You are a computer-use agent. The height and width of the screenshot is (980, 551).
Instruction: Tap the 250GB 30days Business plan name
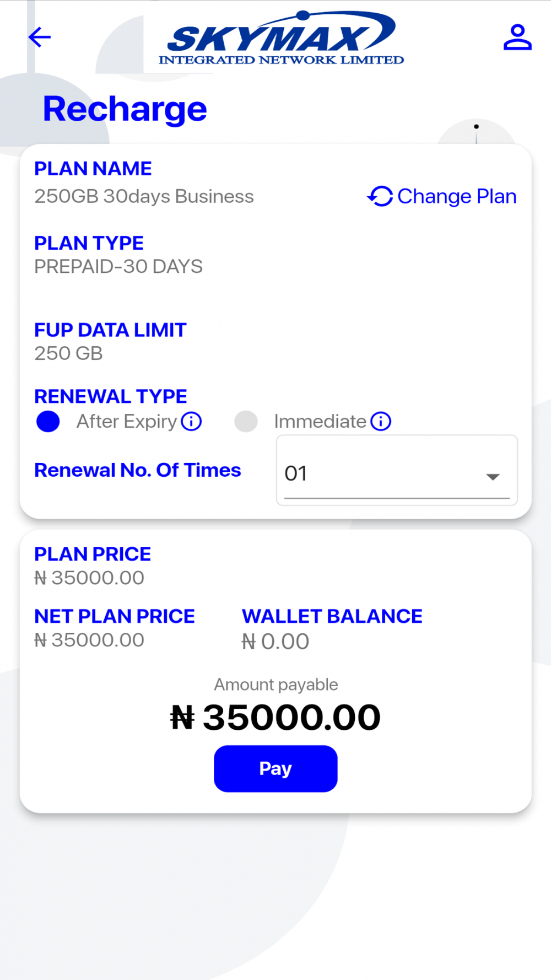click(144, 196)
